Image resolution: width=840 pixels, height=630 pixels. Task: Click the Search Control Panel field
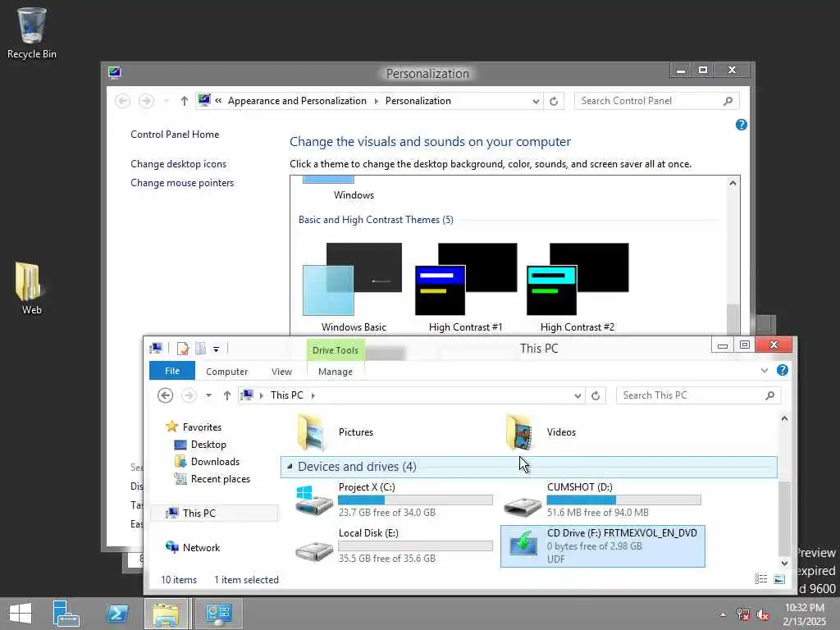[x=656, y=101]
